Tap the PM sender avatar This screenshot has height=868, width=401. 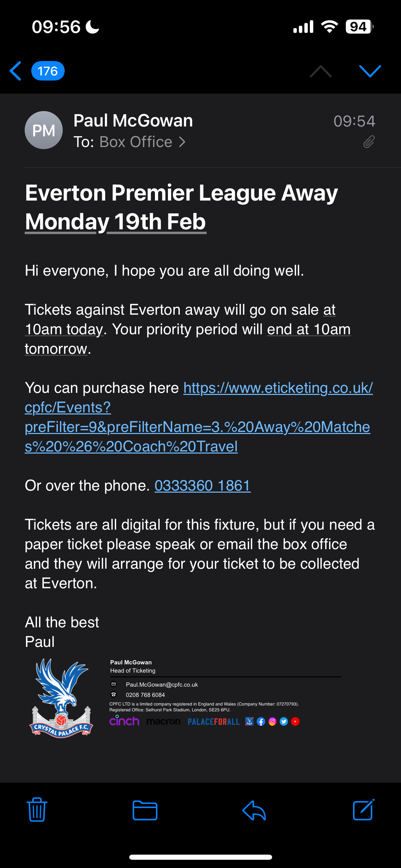[x=44, y=130]
